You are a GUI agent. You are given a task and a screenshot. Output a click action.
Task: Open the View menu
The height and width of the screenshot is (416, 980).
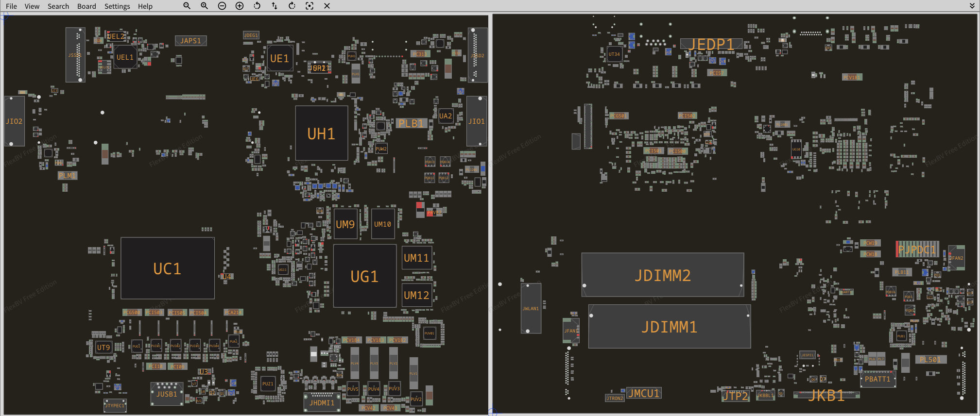(x=32, y=6)
